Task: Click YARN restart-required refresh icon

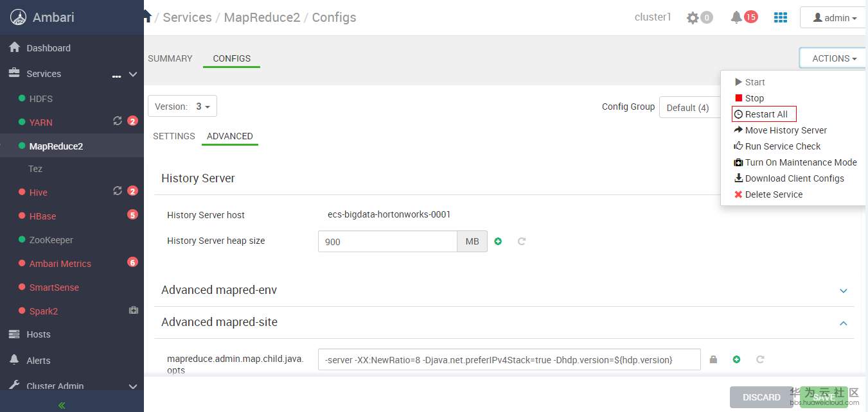Action: click(x=118, y=121)
